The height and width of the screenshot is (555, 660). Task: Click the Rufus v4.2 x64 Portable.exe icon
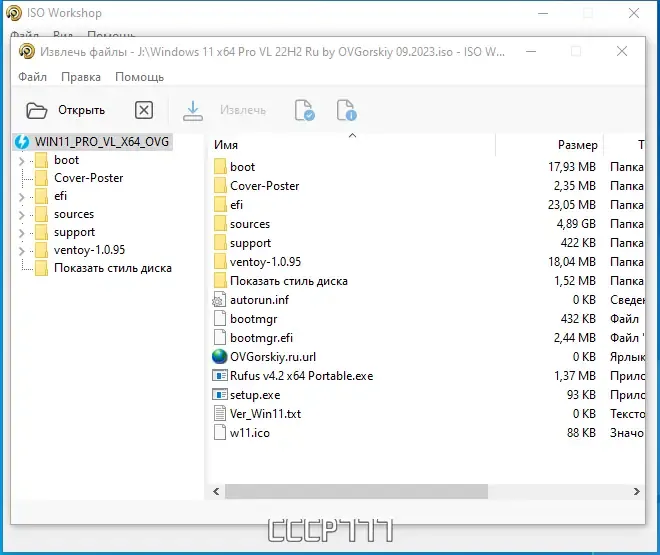(220, 375)
